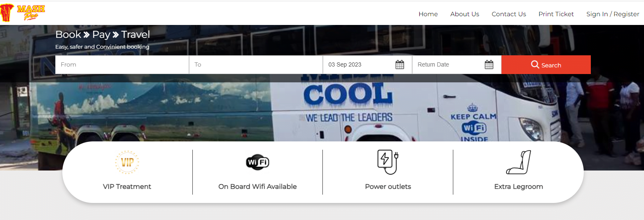This screenshot has width=644, height=220.
Task: Open the About Us page
Action: click(x=465, y=14)
